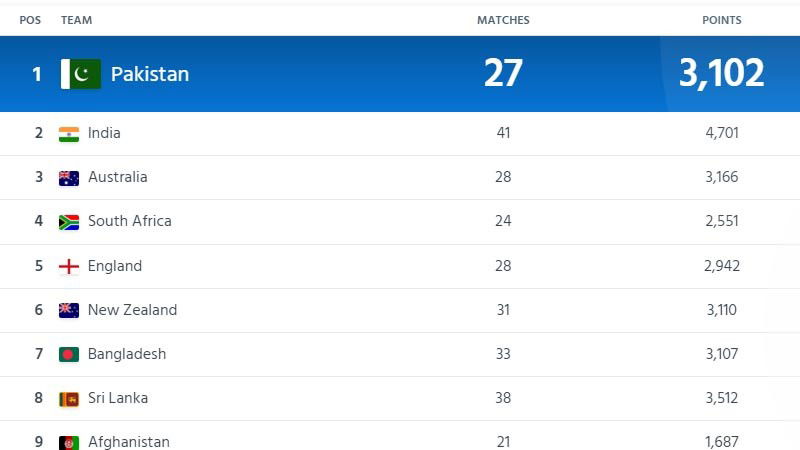Click the Australia flag icon
Viewport: 800px width, 450px height.
69,178
